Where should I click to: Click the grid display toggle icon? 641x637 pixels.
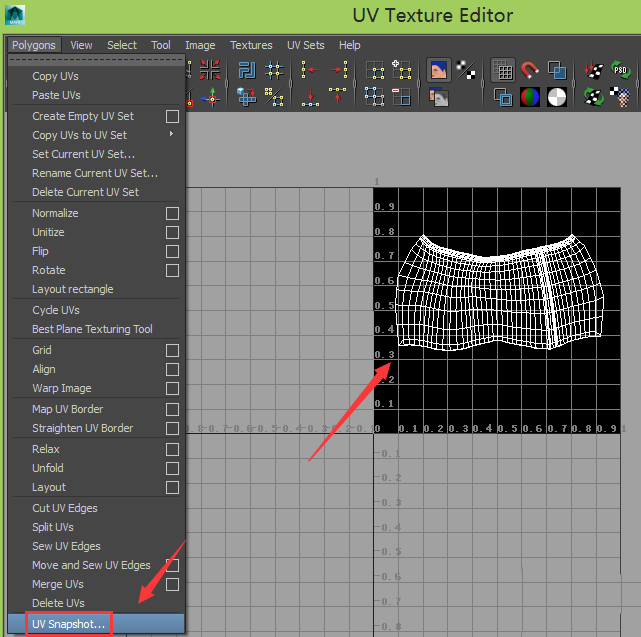[x=504, y=70]
